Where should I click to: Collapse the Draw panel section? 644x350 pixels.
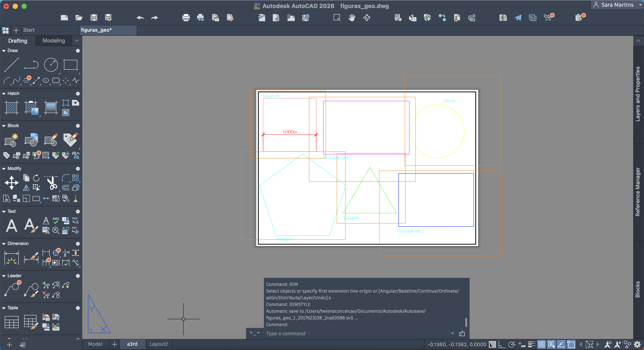coord(4,51)
